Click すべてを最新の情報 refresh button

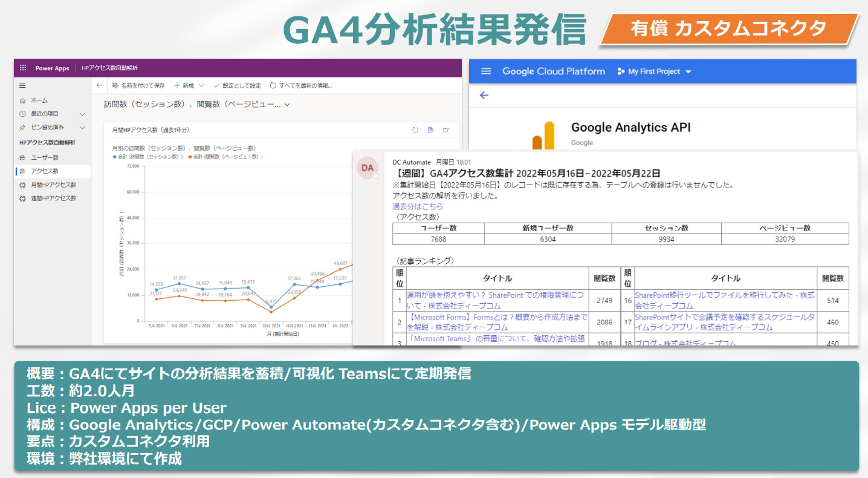coord(301,86)
